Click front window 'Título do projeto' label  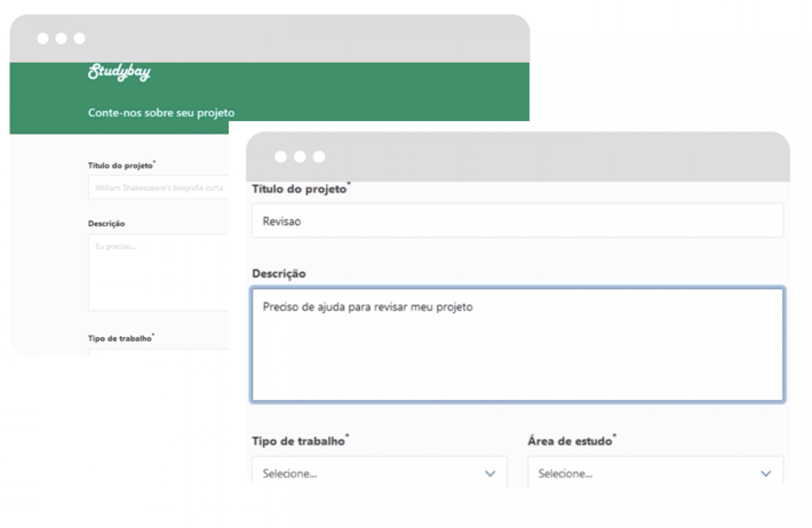301,189
